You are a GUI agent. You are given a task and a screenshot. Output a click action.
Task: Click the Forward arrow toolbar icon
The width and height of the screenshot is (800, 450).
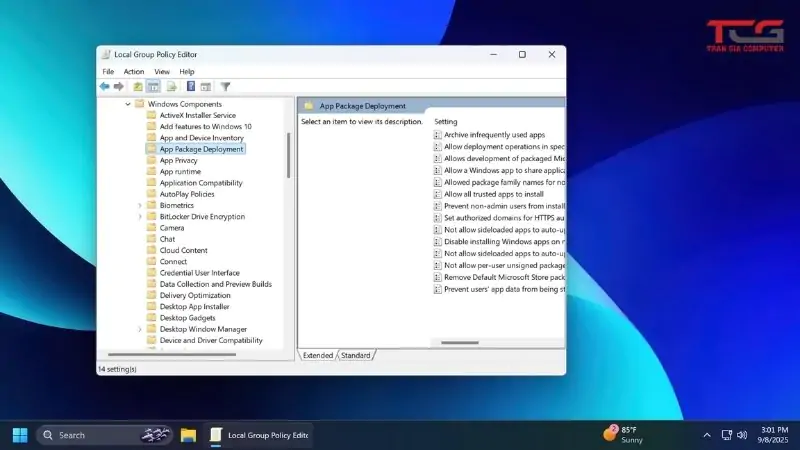pyautogui.click(x=118, y=86)
